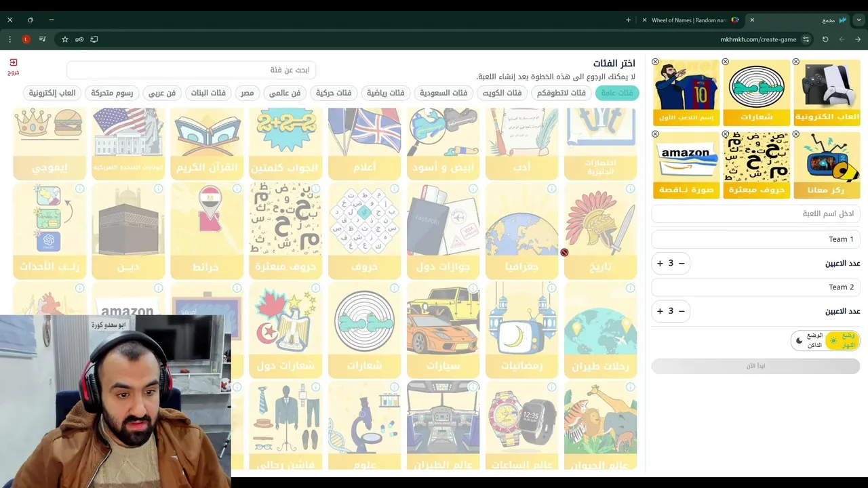
Task: Remove selected شعارات category from sidebar
Action: (726, 62)
